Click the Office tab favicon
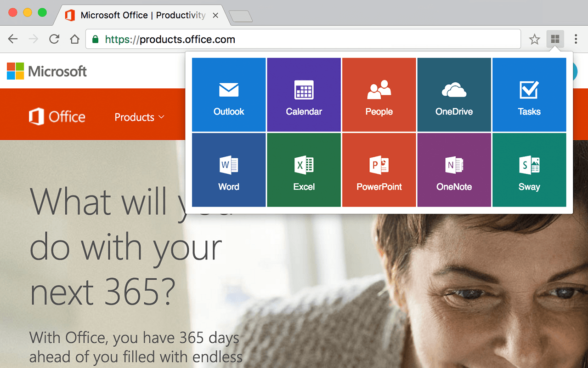Screen dimensions: 588x368 tap(70, 15)
